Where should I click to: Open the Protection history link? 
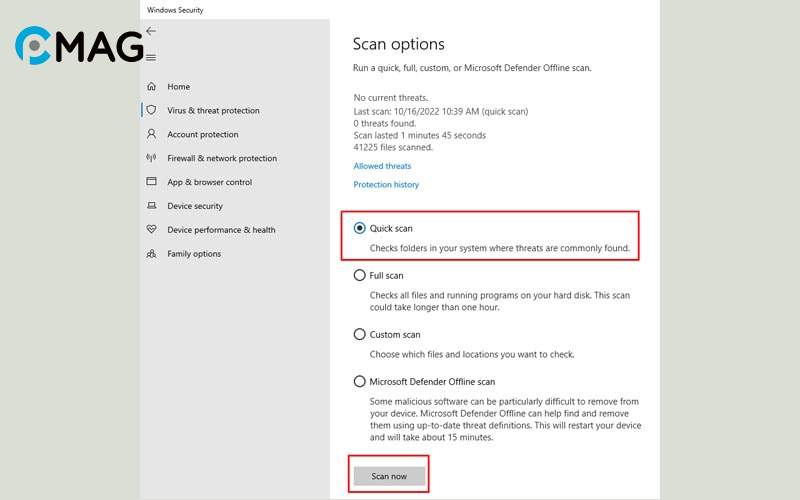click(386, 185)
